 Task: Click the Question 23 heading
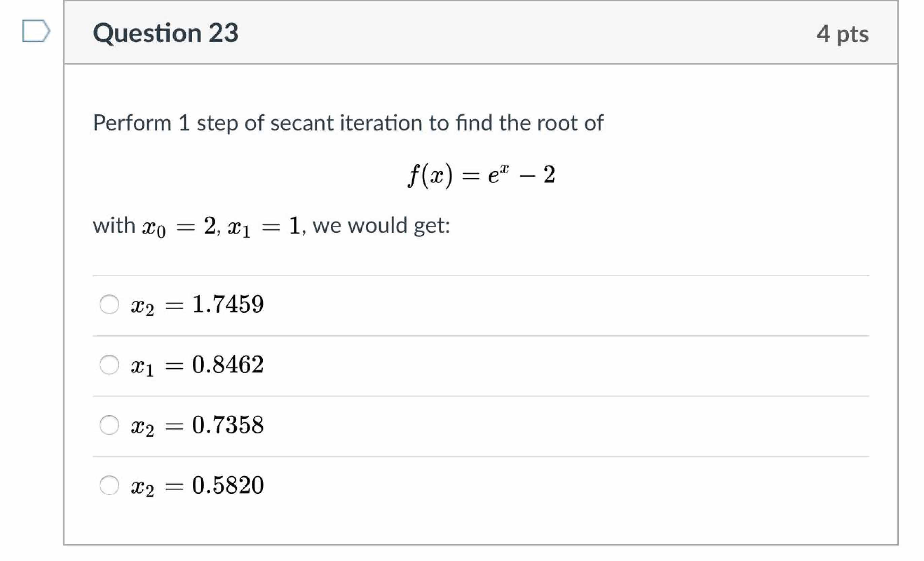pos(165,33)
